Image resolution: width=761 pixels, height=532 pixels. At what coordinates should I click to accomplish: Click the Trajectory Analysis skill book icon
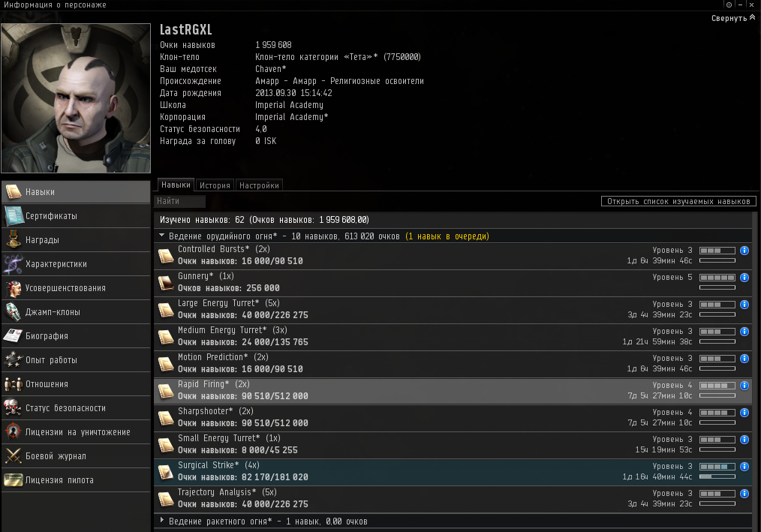point(166,498)
